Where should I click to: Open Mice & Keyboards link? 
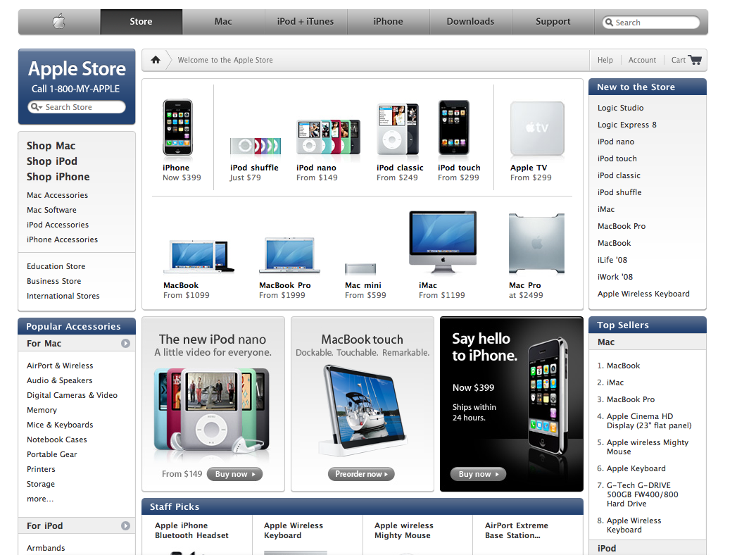(x=60, y=425)
